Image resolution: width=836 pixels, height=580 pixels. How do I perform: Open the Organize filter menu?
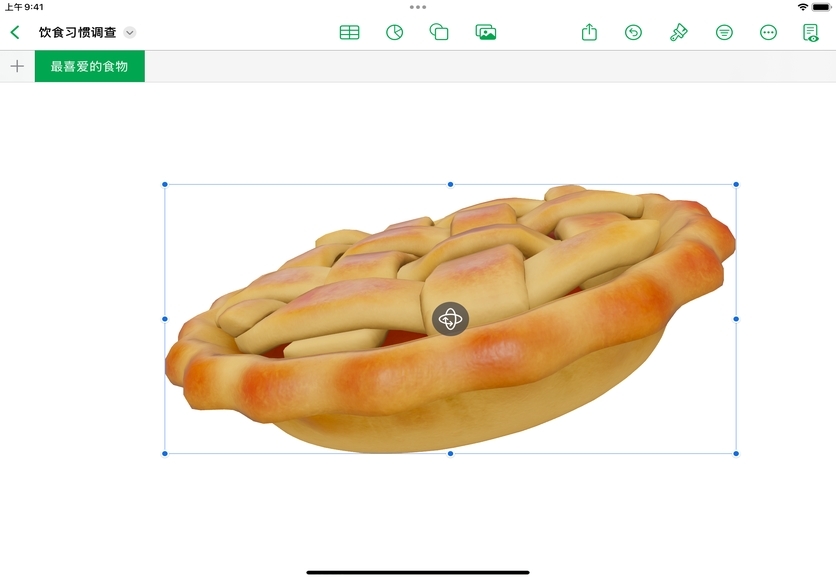pyautogui.click(x=724, y=32)
